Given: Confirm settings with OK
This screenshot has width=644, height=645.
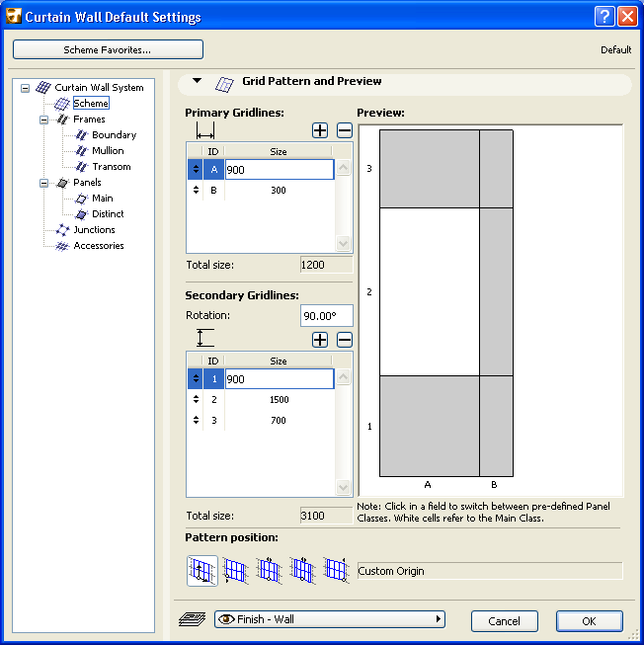Looking at the screenshot, I should point(589,620).
